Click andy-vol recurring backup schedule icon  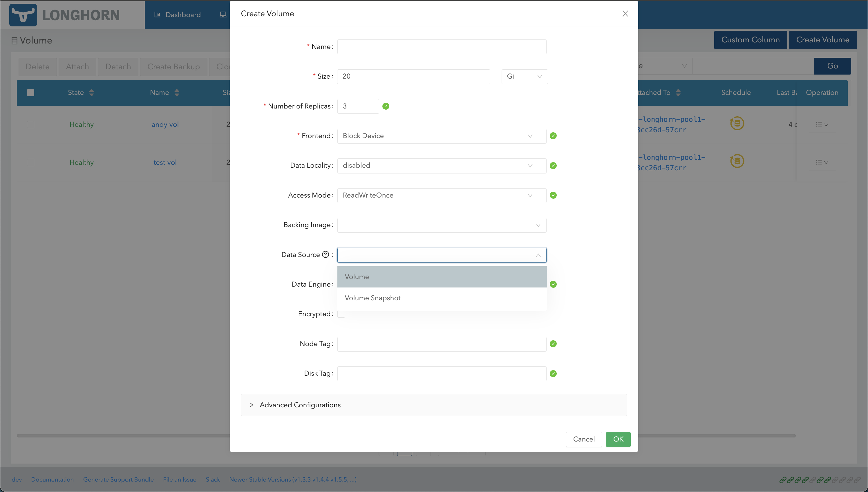tap(737, 123)
